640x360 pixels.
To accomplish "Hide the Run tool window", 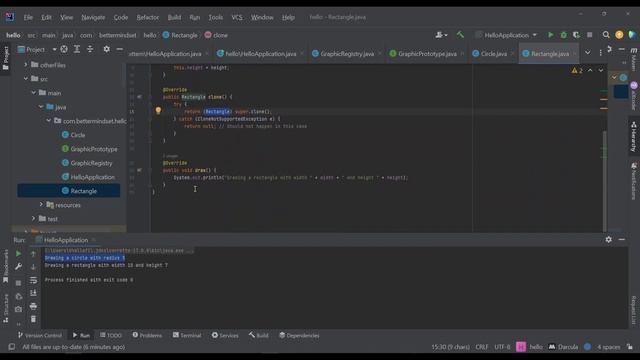I will [x=622, y=240].
